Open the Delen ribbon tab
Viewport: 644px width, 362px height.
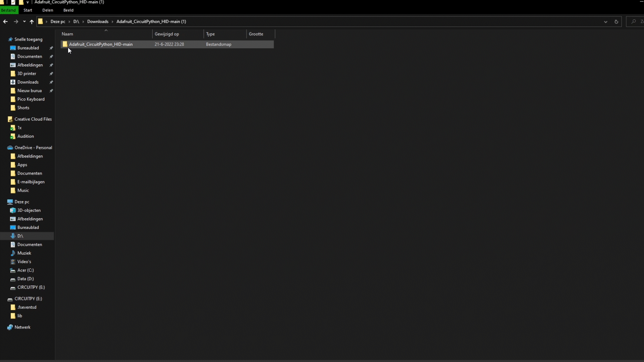click(48, 10)
